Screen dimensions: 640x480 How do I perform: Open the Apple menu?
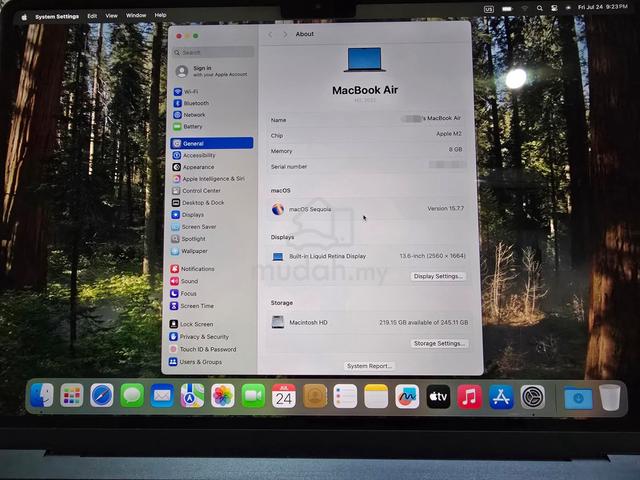(x=24, y=17)
